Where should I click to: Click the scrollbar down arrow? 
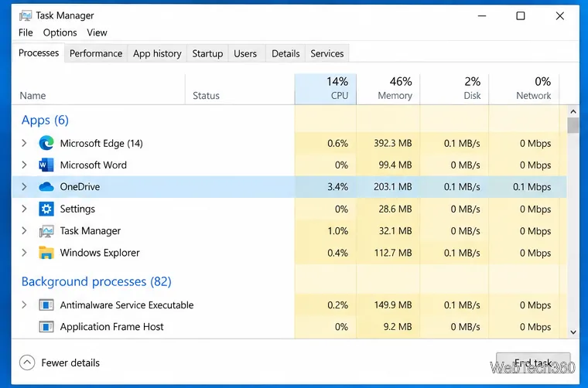pos(573,332)
